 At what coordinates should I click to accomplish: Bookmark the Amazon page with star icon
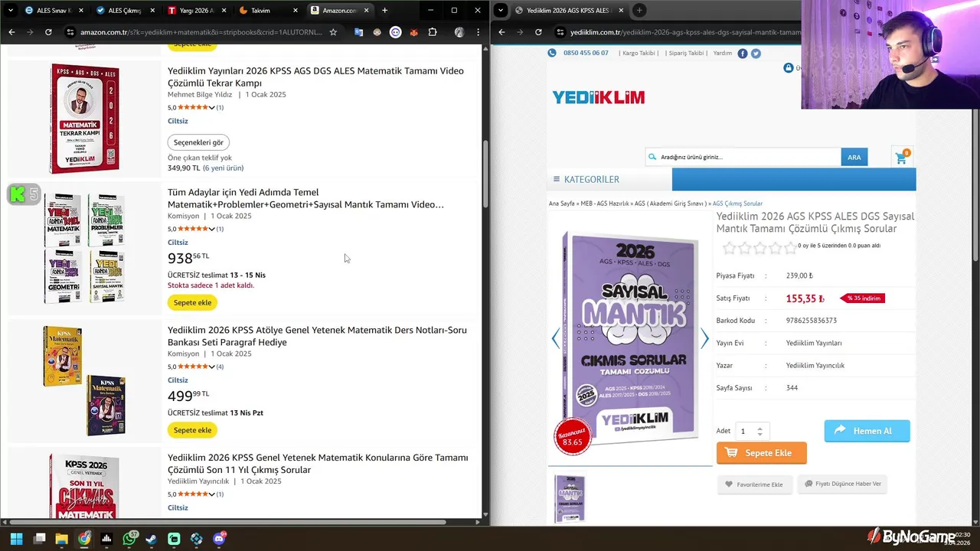(x=333, y=32)
